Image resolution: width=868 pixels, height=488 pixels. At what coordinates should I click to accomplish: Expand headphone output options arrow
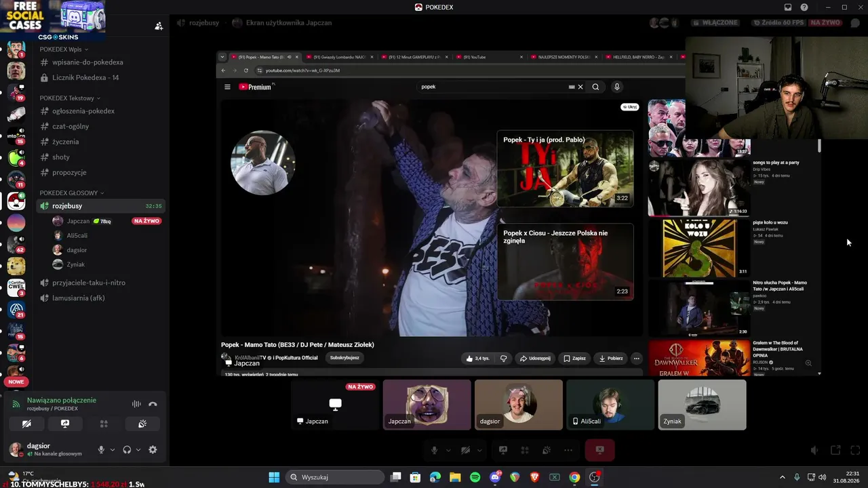(138, 449)
